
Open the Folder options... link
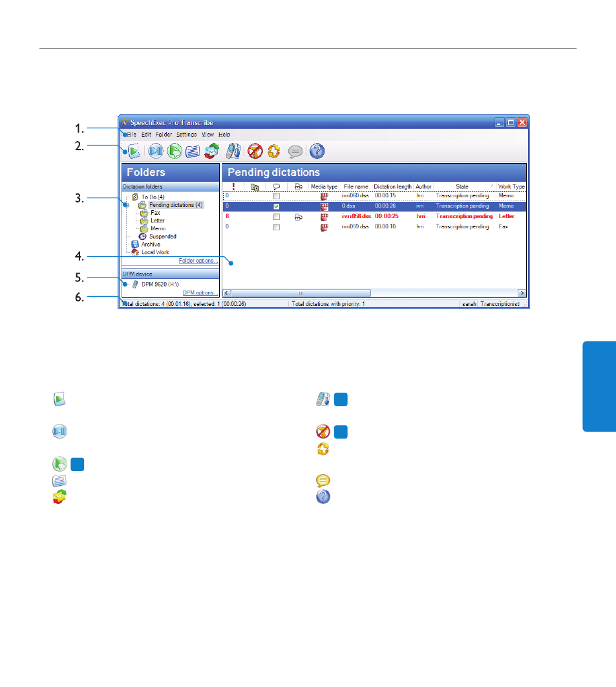198,261
